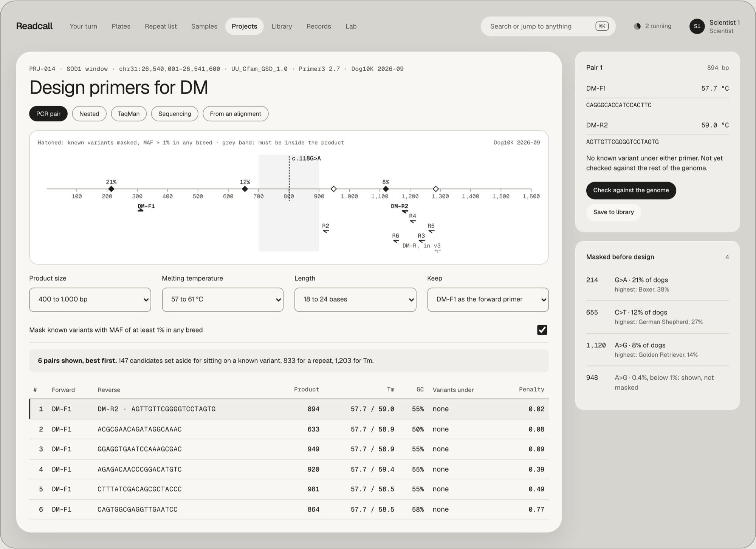Screen dimensions: 756x549
Task: Select the 12% variant diamond marker
Action: coord(245,189)
